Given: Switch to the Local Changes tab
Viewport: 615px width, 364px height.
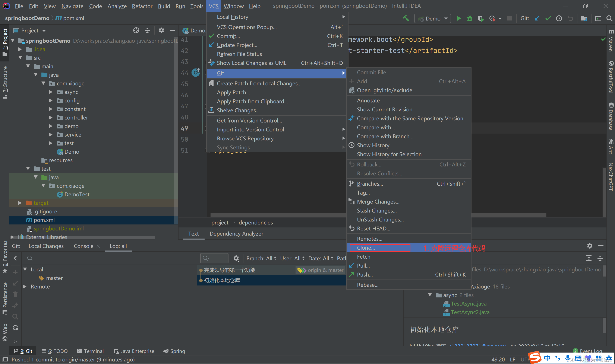Looking at the screenshot, I should (x=46, y=246).
